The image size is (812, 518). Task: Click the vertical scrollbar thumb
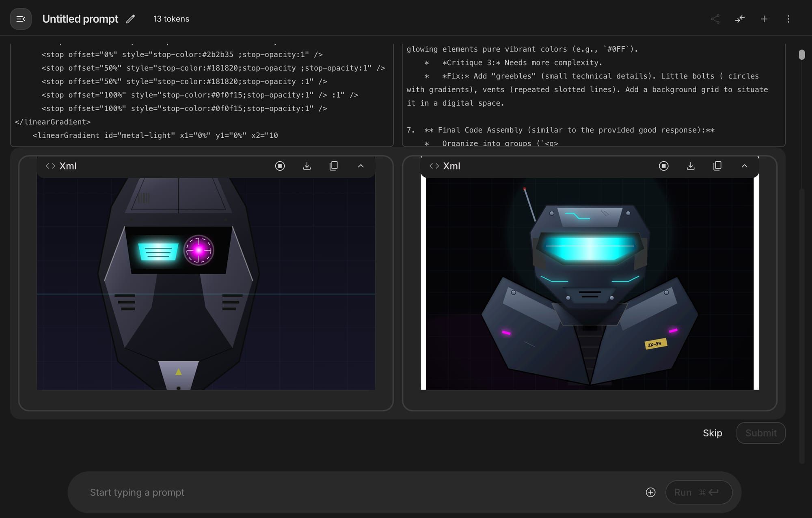tap(801, 55)
